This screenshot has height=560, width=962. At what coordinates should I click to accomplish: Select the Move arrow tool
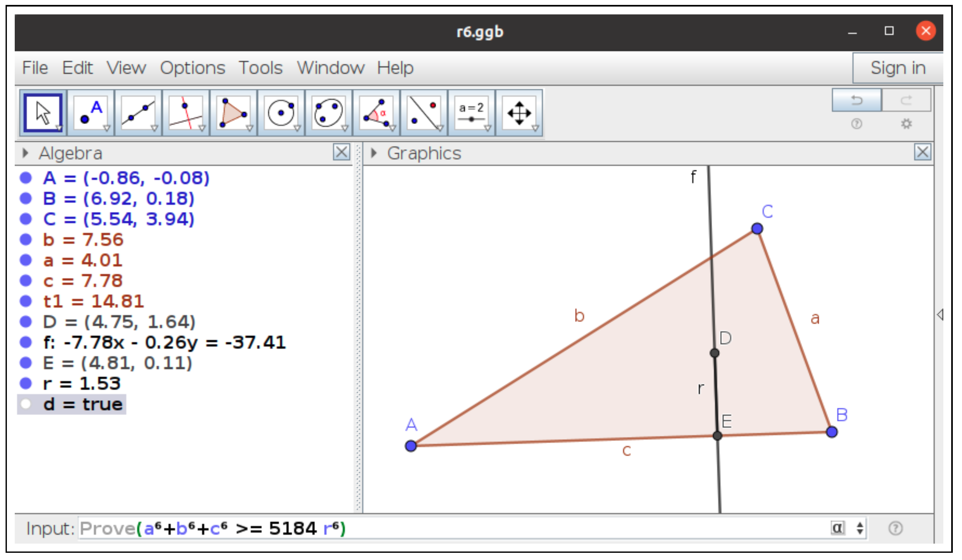click(43, 113)
